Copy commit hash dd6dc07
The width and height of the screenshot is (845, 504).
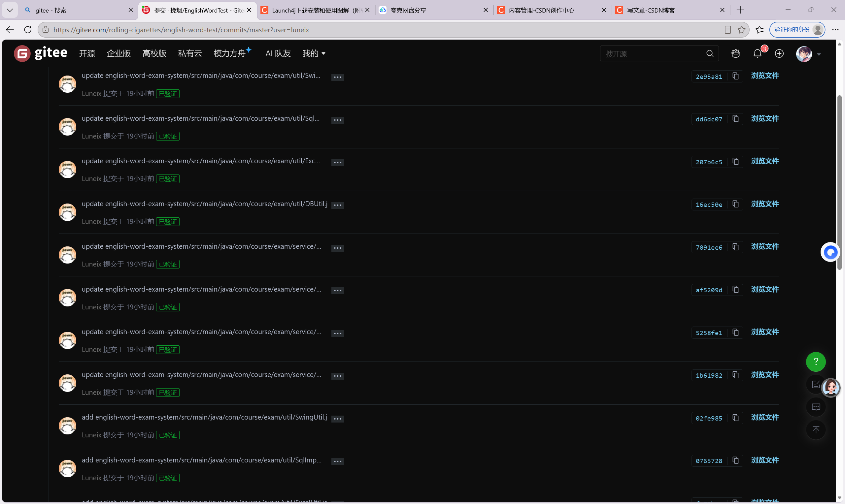point(736,118)
